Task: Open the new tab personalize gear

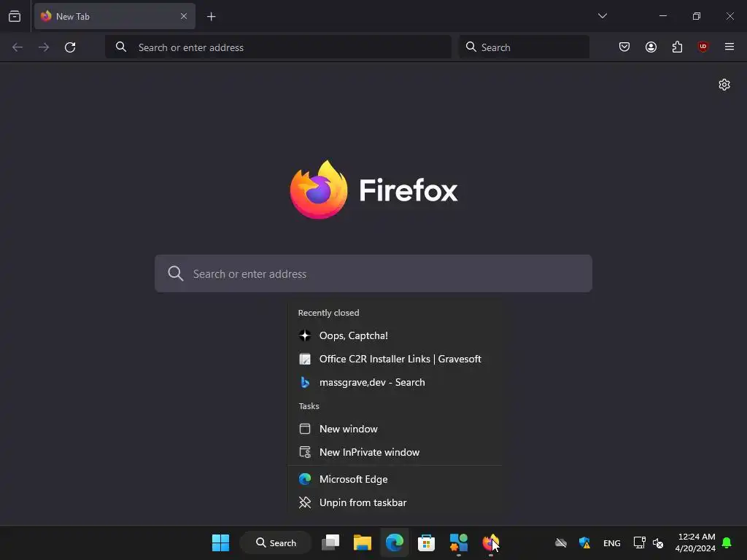Action: [x=724, y=85]
